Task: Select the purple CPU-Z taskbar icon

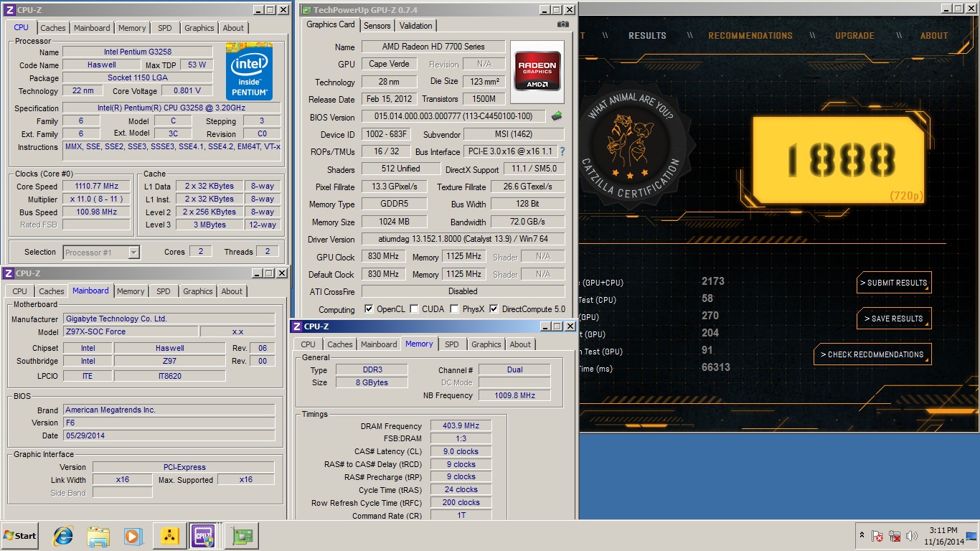Action: click(x=203, y=536)
